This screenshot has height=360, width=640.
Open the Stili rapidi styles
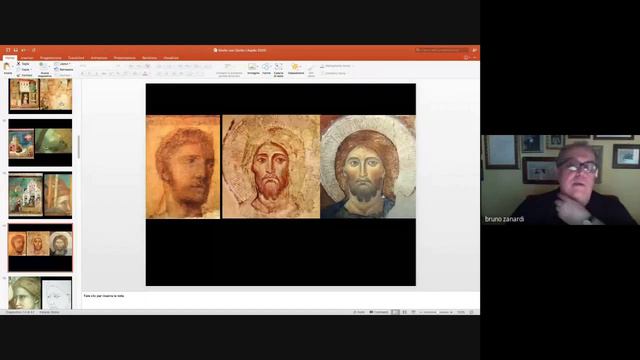311,71
